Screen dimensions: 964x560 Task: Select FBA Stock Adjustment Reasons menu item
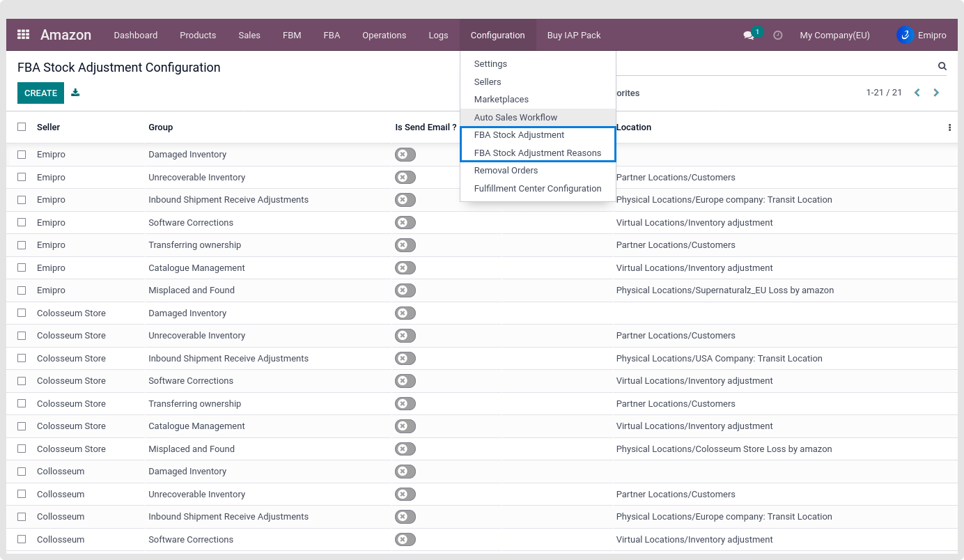537,153
